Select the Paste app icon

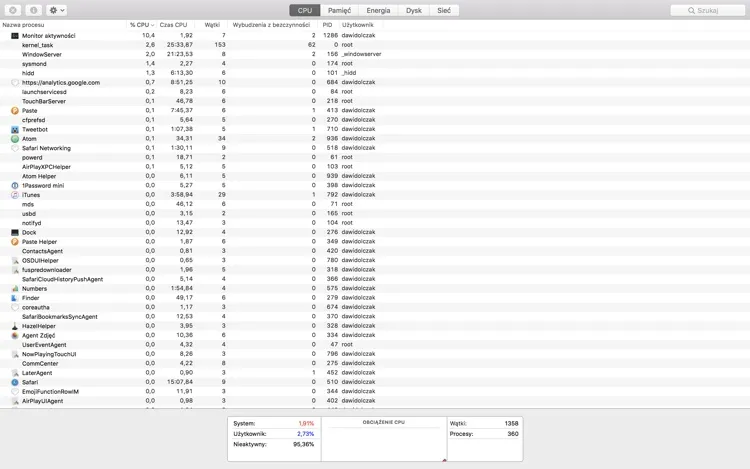[15, 110]
